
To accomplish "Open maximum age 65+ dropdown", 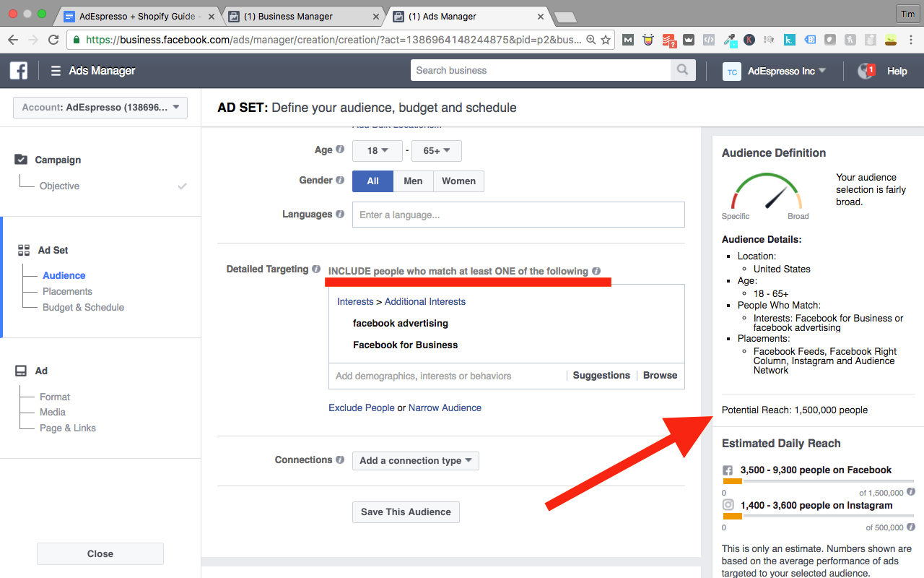I will point(437,150).
